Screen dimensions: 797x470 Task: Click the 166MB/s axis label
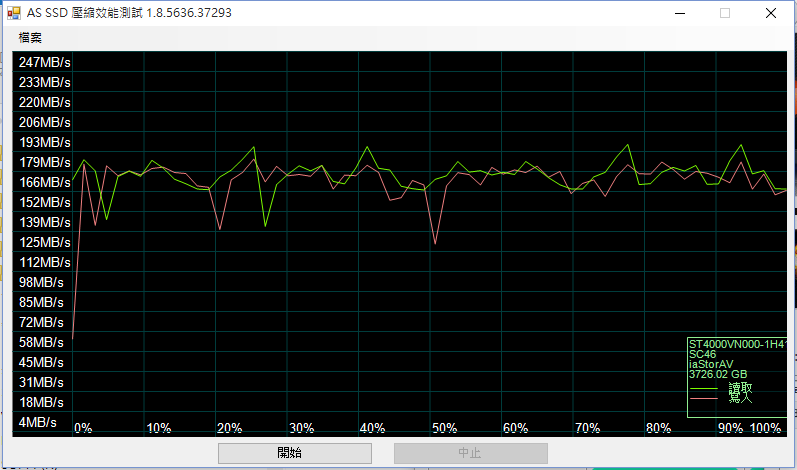pos(45,182)
